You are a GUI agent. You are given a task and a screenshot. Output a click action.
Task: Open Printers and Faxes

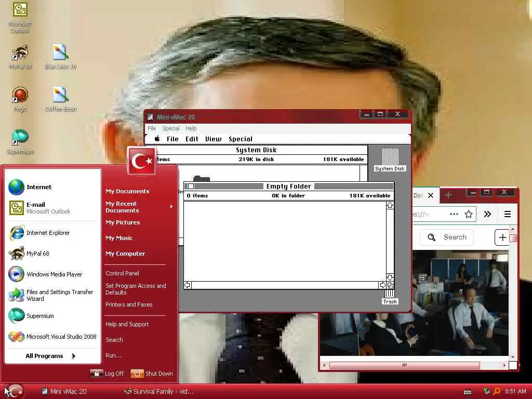coord(129,304)
